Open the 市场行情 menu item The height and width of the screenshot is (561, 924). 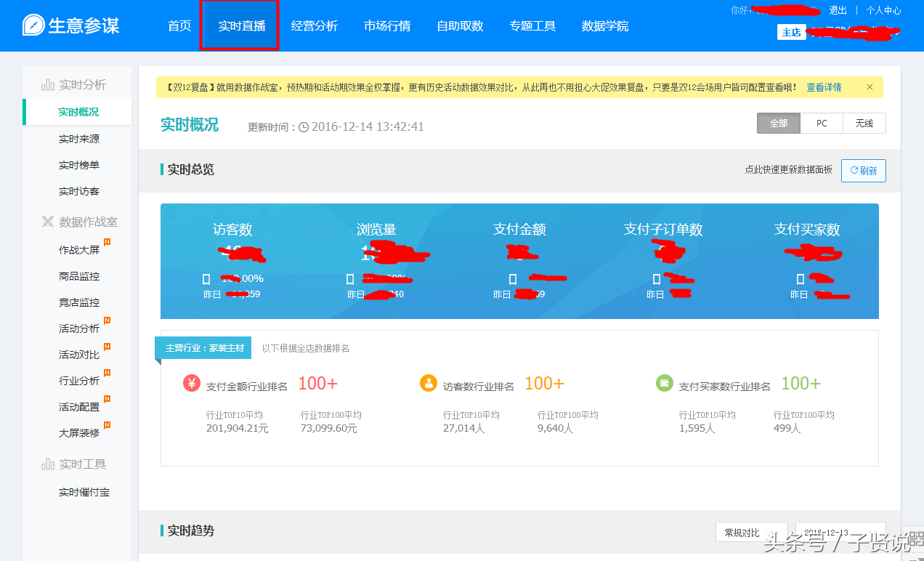pos(386,25)
